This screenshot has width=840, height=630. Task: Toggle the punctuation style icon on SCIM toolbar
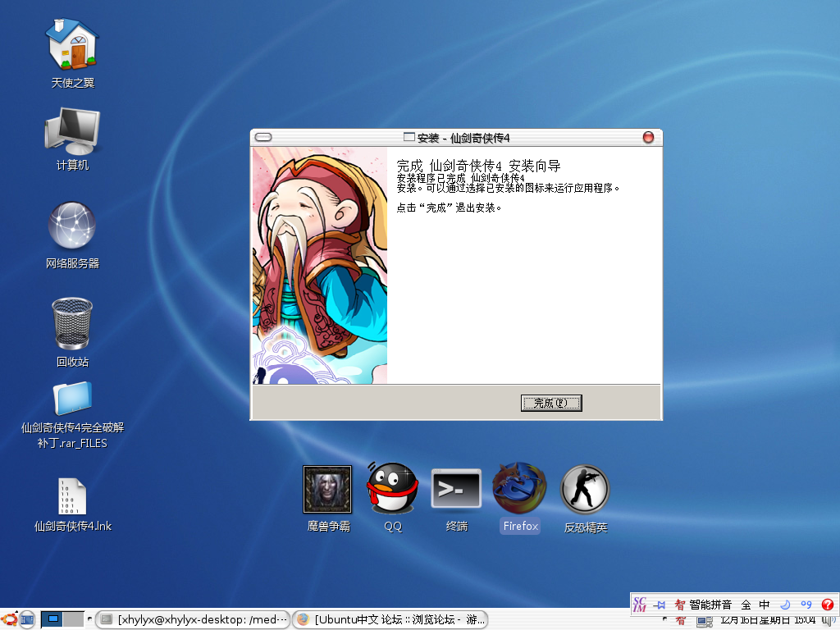pyautogui.click(x=806, y=605)
